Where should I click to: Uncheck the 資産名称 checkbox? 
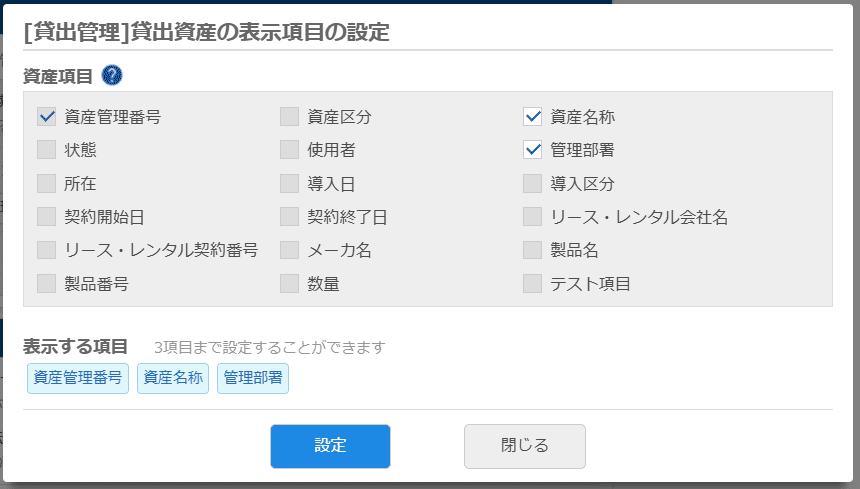click(532, 116)
